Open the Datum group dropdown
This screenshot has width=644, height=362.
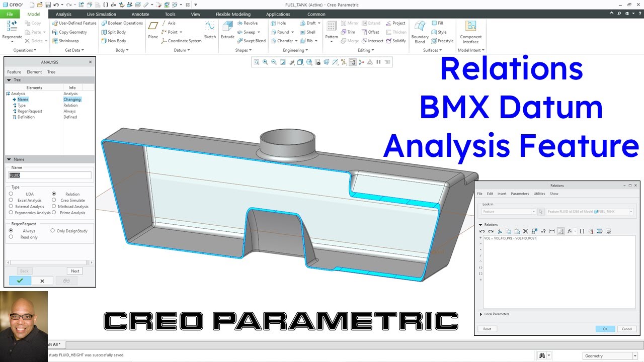pos(182,50)
